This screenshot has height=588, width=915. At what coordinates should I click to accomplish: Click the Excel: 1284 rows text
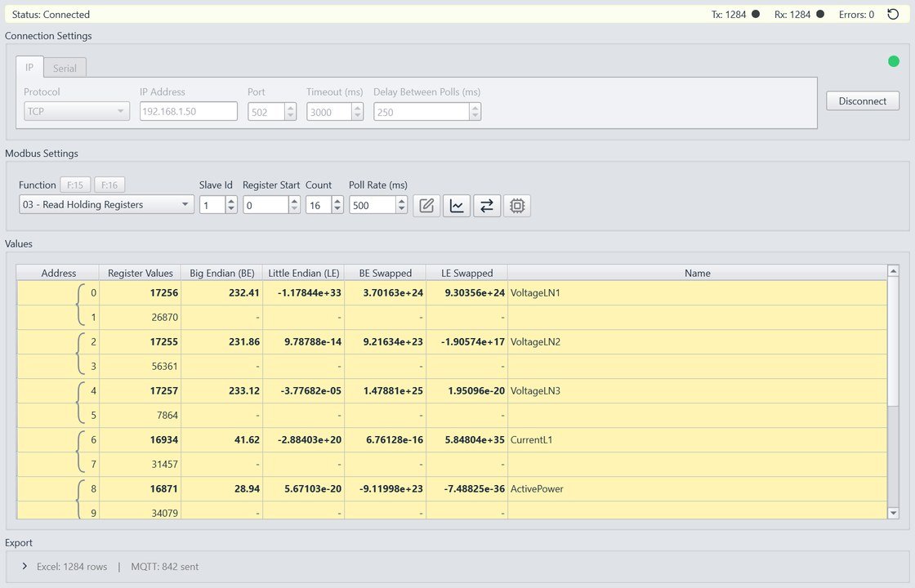click(72, 567)
